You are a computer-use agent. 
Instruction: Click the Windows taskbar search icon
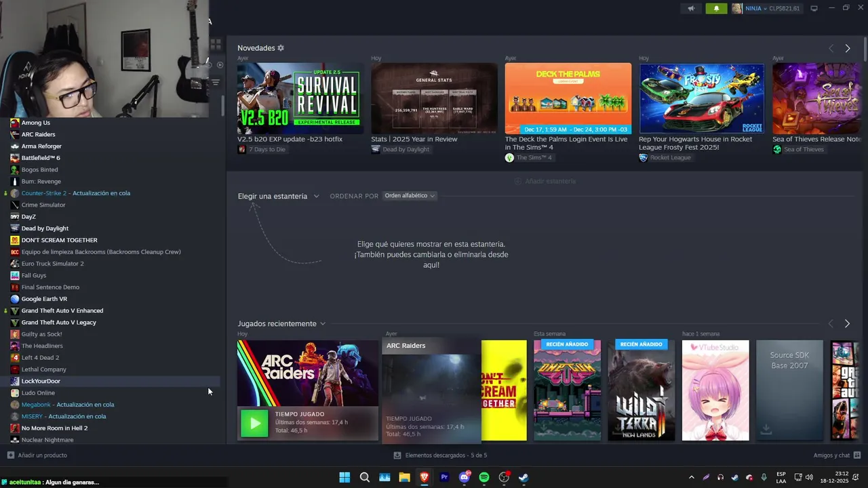[365, 477]
